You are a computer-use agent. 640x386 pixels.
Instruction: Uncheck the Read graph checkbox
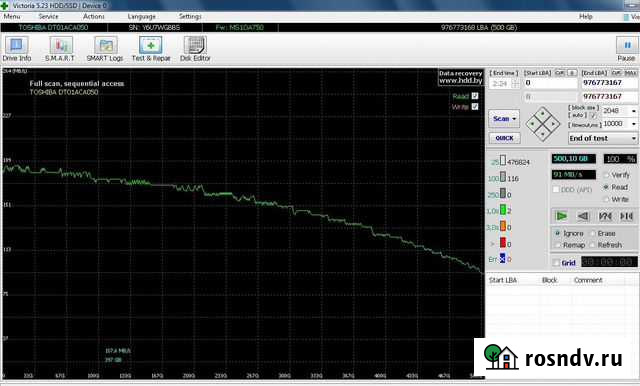tap(475, 96)
